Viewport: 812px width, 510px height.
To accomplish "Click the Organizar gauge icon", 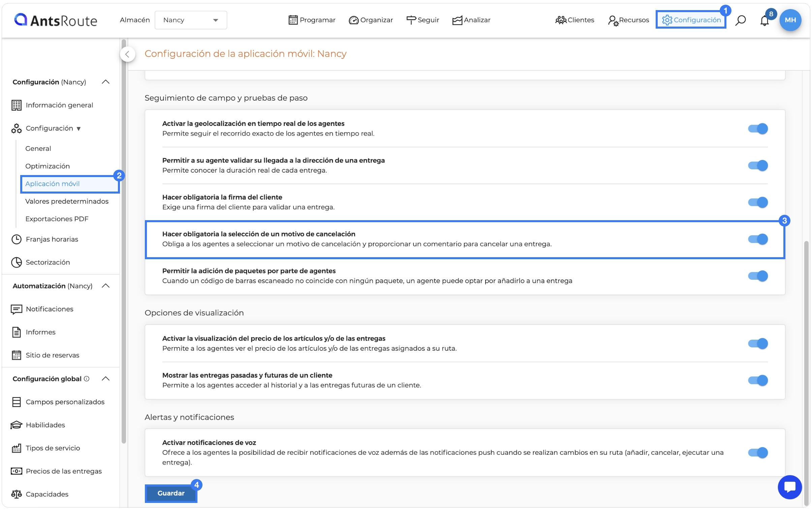I will click(353, 20).
